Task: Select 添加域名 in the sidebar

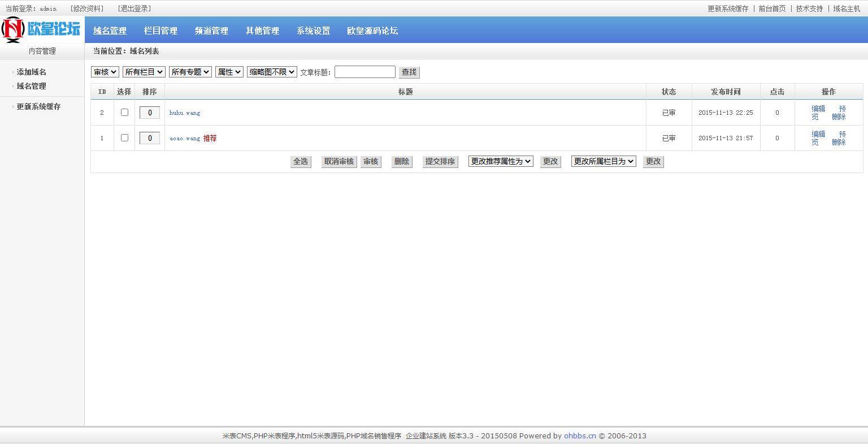Action: coord(31,72)
